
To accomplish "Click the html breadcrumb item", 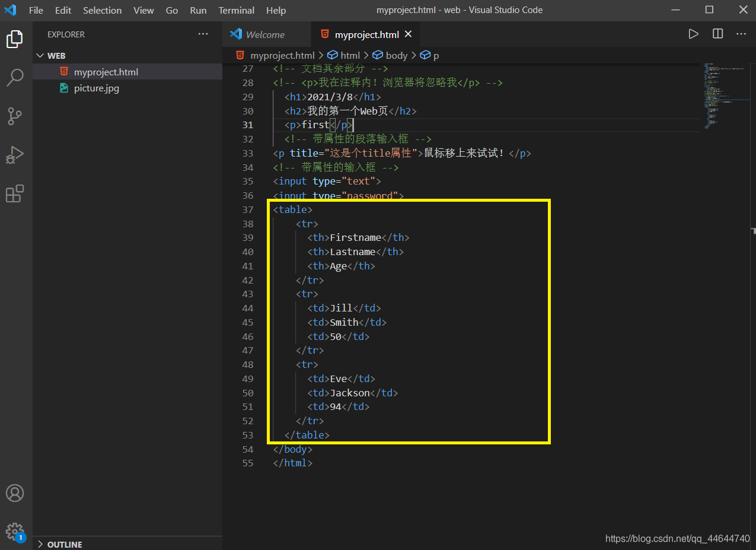I will click(x=350, y=55).
